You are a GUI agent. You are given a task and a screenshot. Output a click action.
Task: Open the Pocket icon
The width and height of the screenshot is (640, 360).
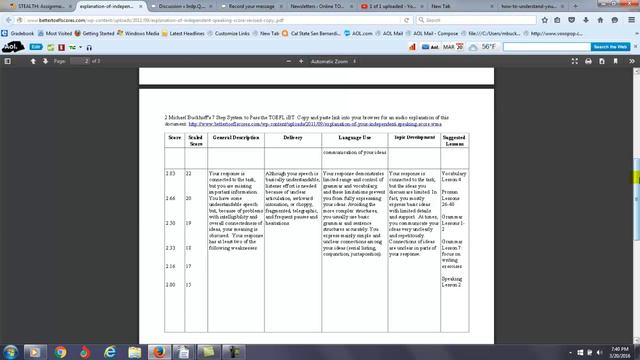pyautogui.click(x=571, y=20)
